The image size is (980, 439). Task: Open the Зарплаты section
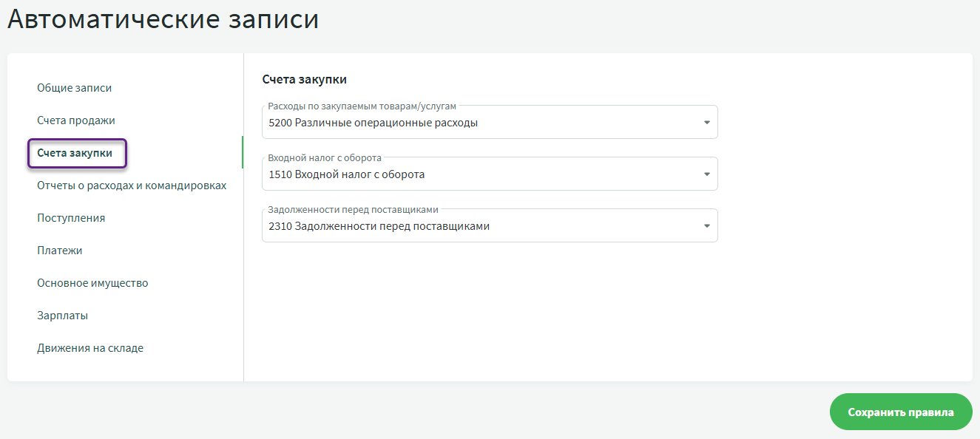pyautogui.click(x=63, y=316)
